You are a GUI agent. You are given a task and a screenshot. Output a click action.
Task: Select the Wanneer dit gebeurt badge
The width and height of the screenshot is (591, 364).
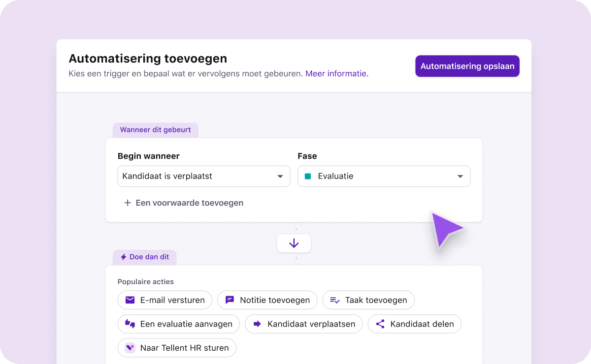156,129
